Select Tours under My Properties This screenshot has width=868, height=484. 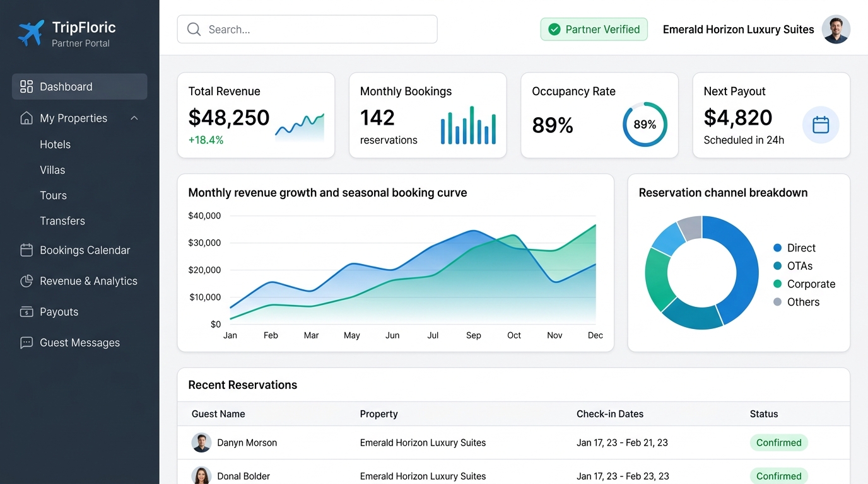coord(53,195)
